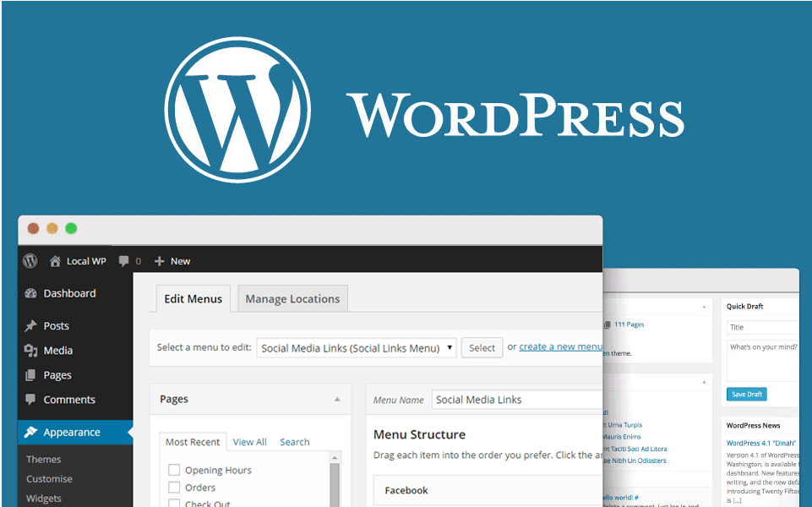Click the yellow minimize window button

tap(52, 228)
